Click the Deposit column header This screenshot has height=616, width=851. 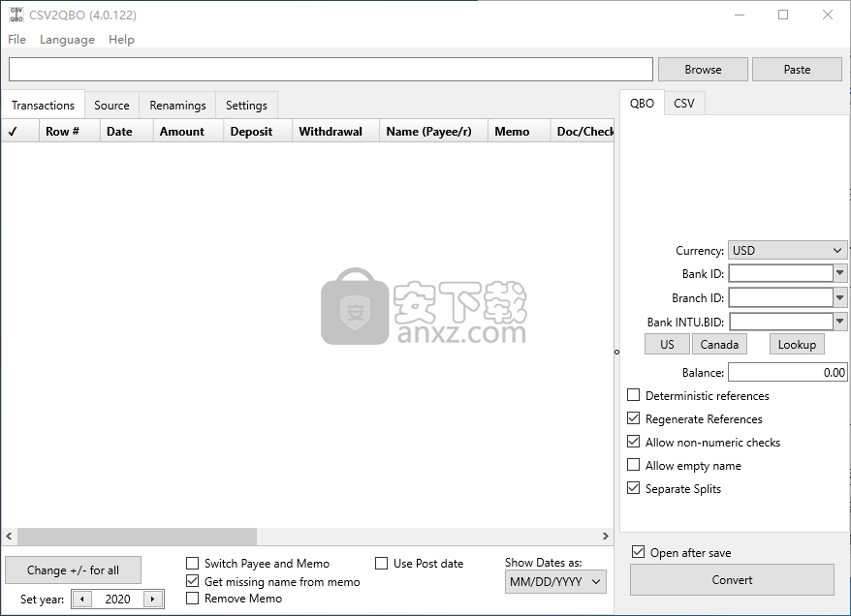tap(258, 131)
